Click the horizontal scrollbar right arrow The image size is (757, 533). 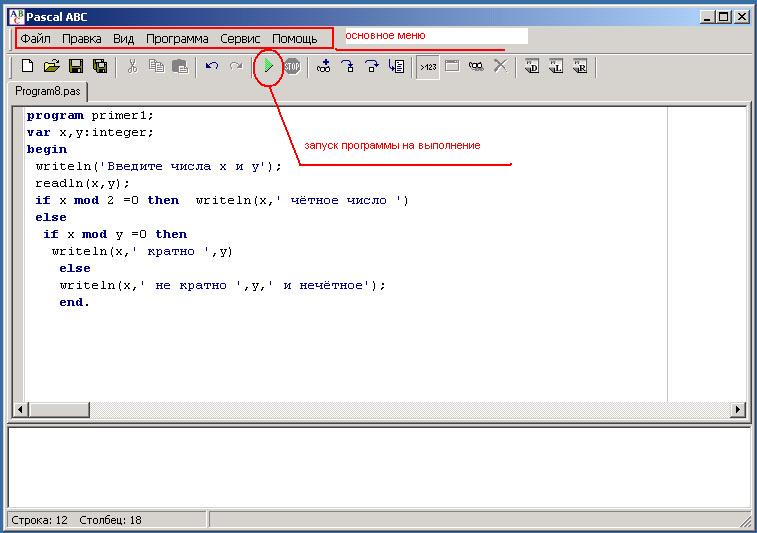(x=737, y=409)
